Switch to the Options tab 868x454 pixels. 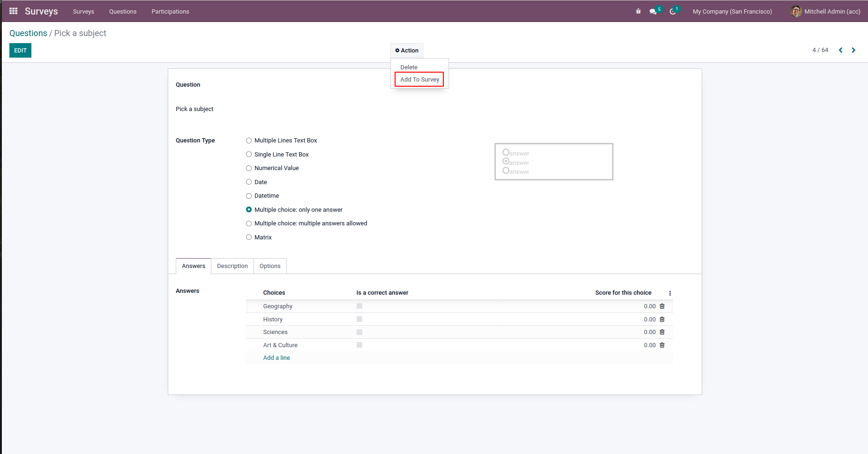click(270, 266)
